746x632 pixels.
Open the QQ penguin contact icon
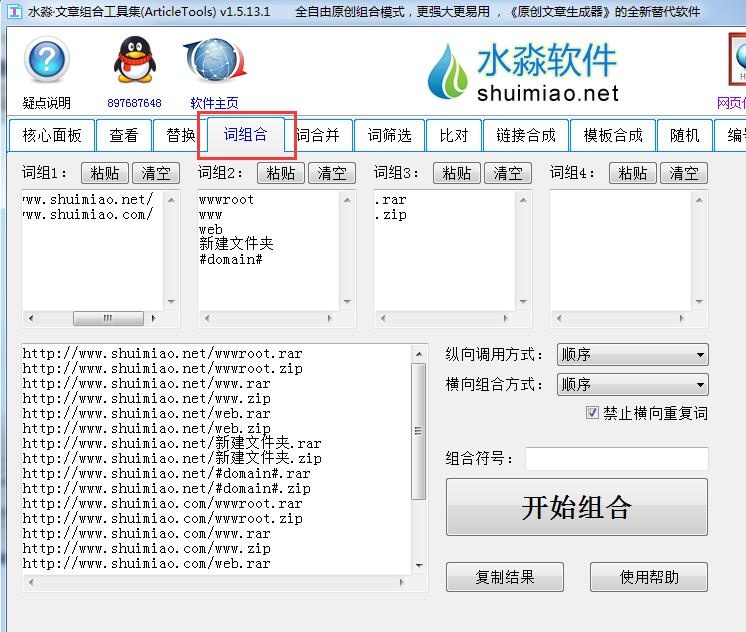[x=134, y=62]
